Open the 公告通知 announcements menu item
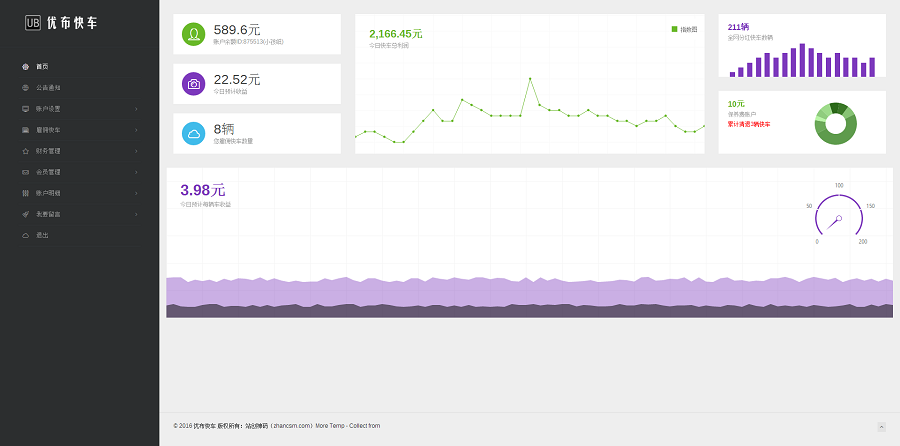This screenshot has width=900, height=446. (48, 88)
